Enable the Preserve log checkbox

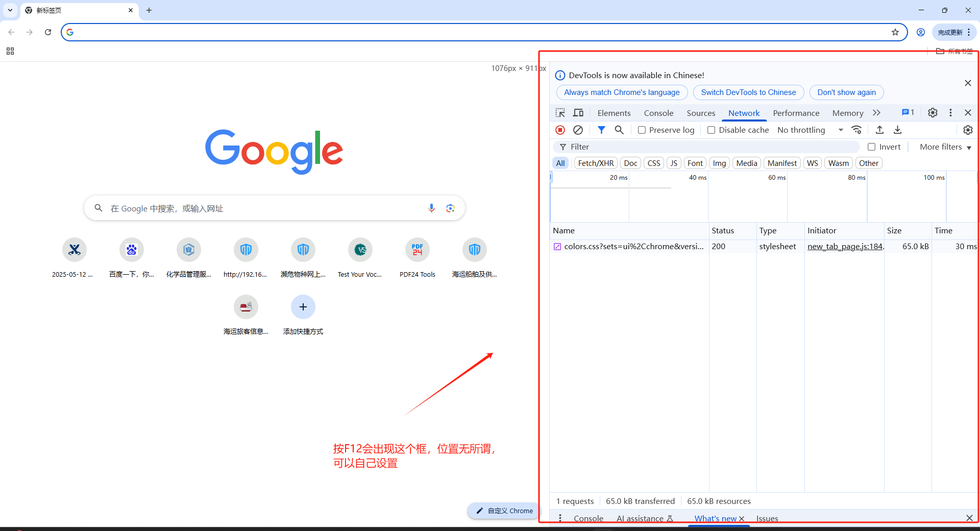point(642,130)
